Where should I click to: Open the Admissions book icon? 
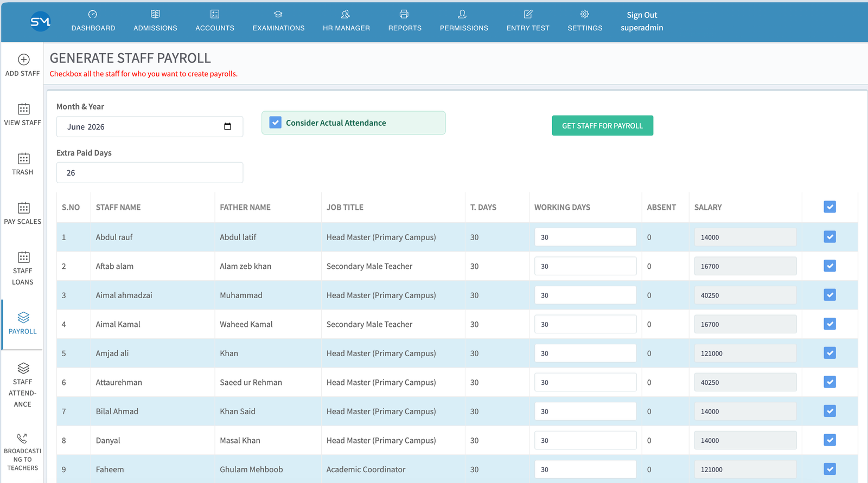tap(155, 14)
